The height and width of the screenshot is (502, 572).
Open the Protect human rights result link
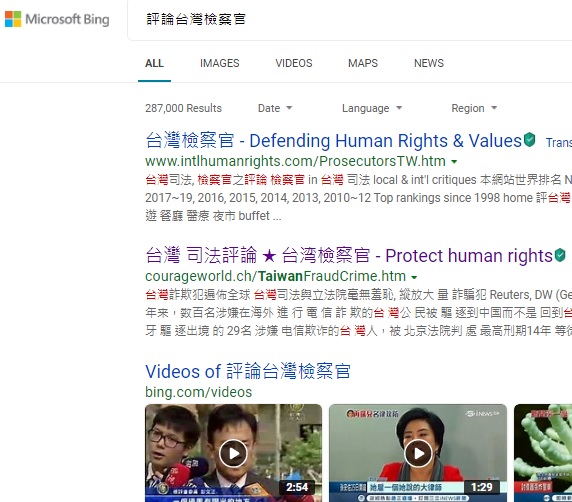[349, 255]
